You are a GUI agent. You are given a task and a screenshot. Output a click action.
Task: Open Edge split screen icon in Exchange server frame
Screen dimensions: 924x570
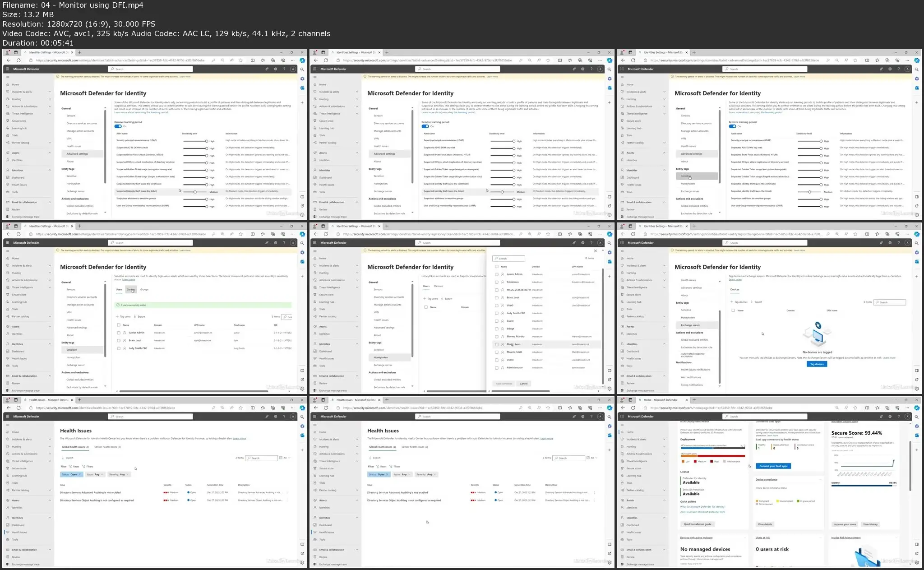pos(867,234)
